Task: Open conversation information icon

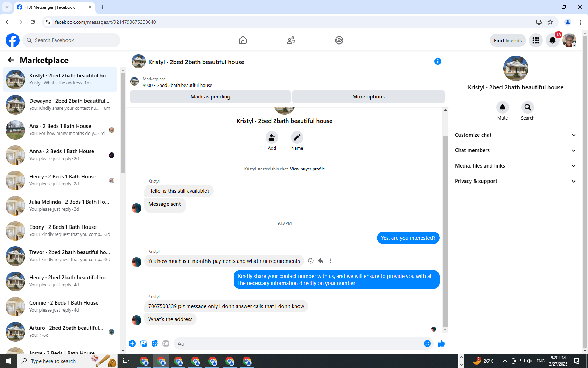Action: point(438,62)
